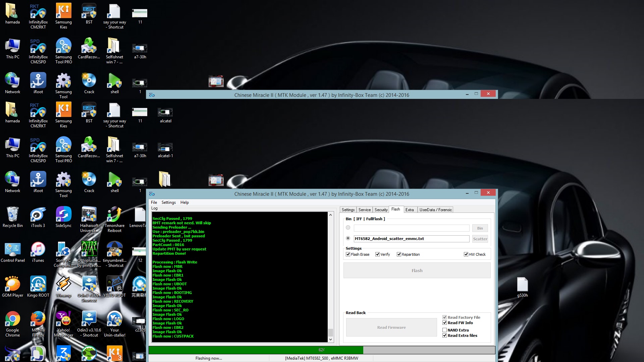Open the File menu

point(154,202)
